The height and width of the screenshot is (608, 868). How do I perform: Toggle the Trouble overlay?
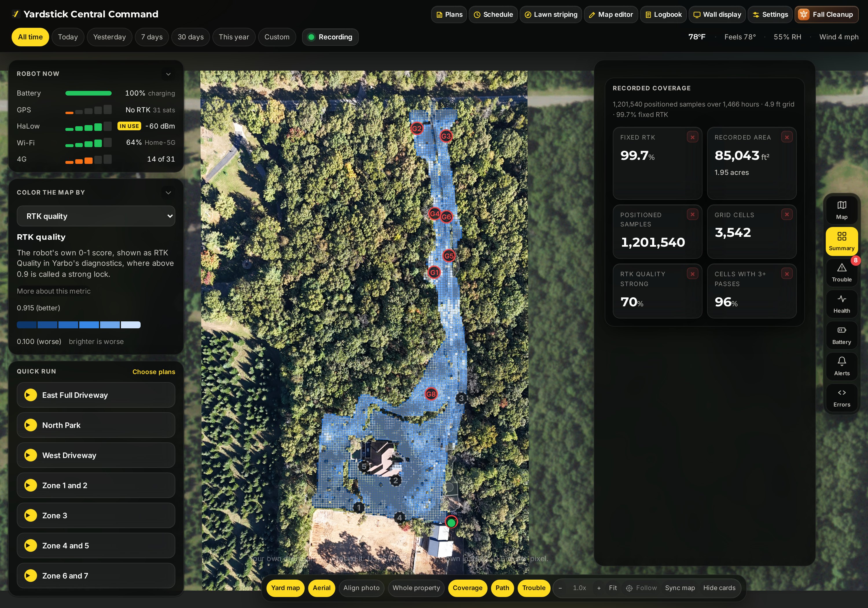534,588
